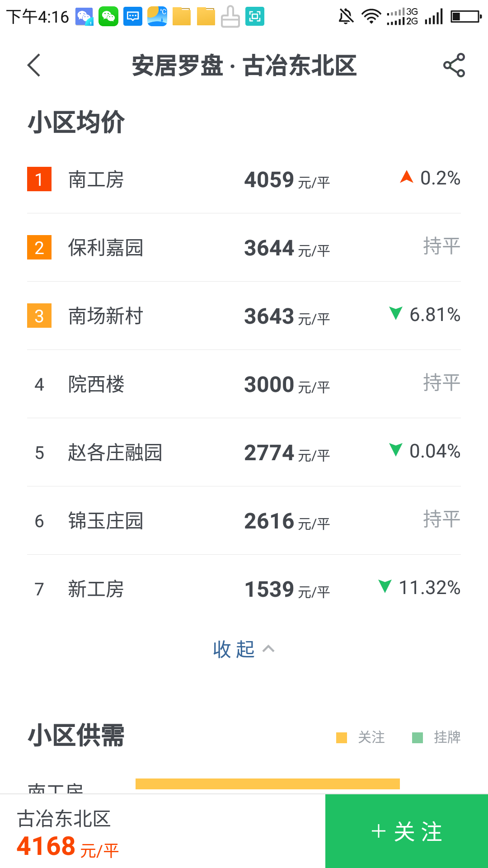Toggle the yellow 关注 legend
The height and width of the screenshot is (868, 488).
coord(361,737)
